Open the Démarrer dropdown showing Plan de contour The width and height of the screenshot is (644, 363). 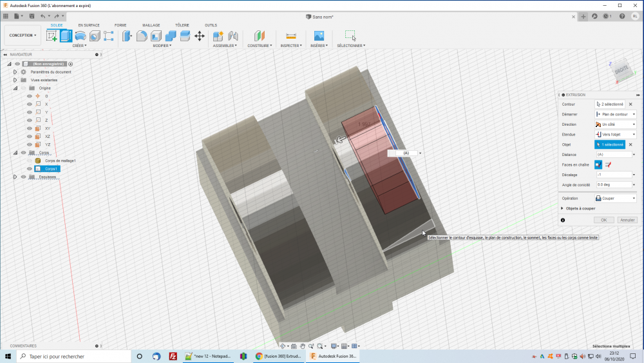[x=616, y=114]
